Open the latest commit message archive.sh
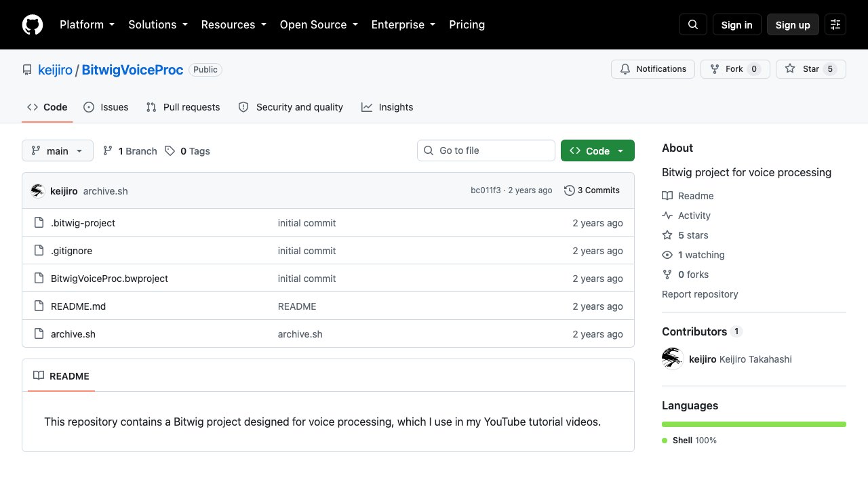The width and height of the screenshot is (868, 488). pos(106,191)
